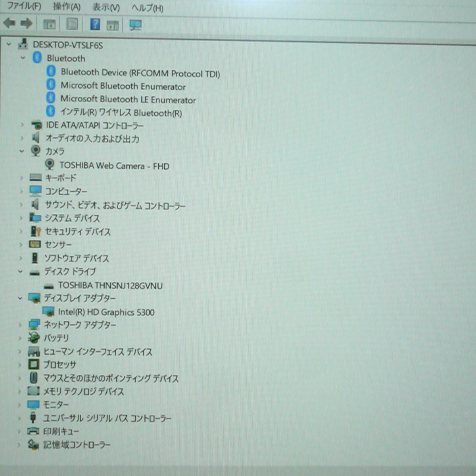Viewport: 476px width, 476px height.
Task: Click the scan for hardware changes monitor icon
Action: pyautogui.click(x=135, y=25)
